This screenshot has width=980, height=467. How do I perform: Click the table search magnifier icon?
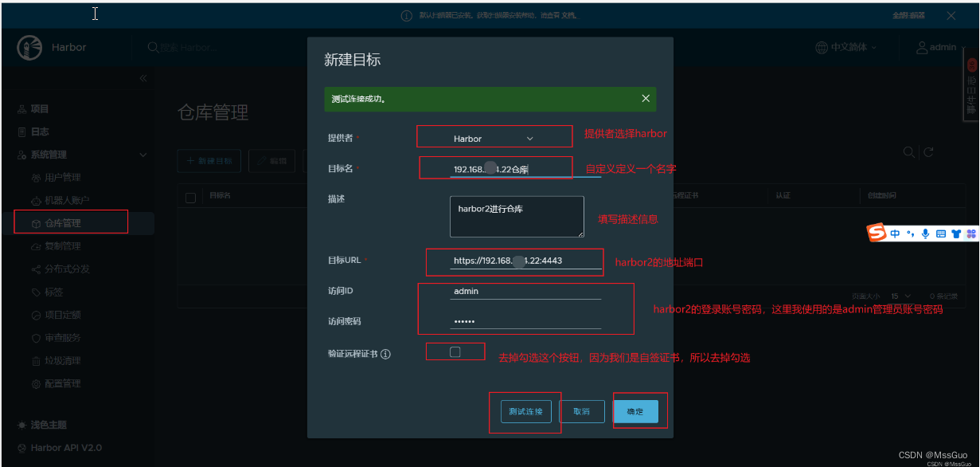pyautogui.click(x=909, y=152)
